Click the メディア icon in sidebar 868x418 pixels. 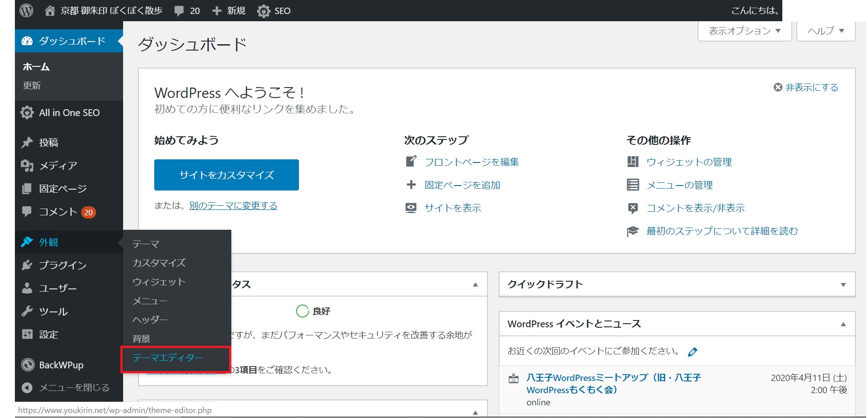[27, 166]
